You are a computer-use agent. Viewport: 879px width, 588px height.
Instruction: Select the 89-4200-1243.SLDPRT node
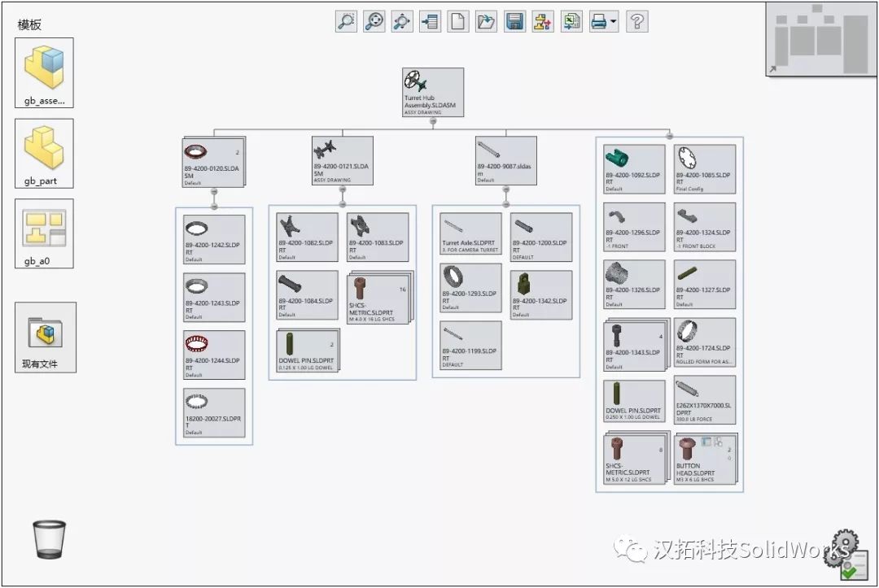coord(214,298)
